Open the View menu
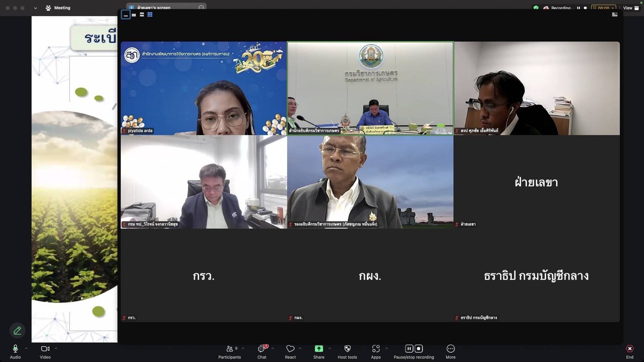644x362 pixels. [631, 8]
